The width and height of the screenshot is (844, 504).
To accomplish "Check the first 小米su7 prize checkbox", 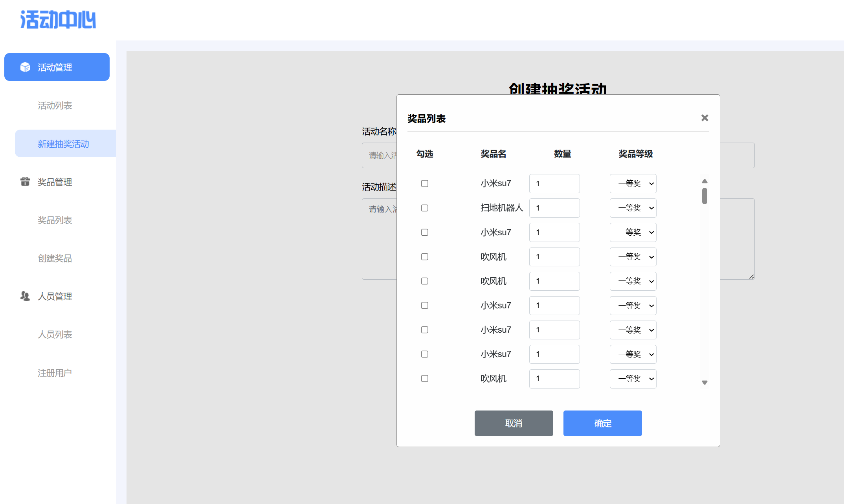I will point(424,183).
